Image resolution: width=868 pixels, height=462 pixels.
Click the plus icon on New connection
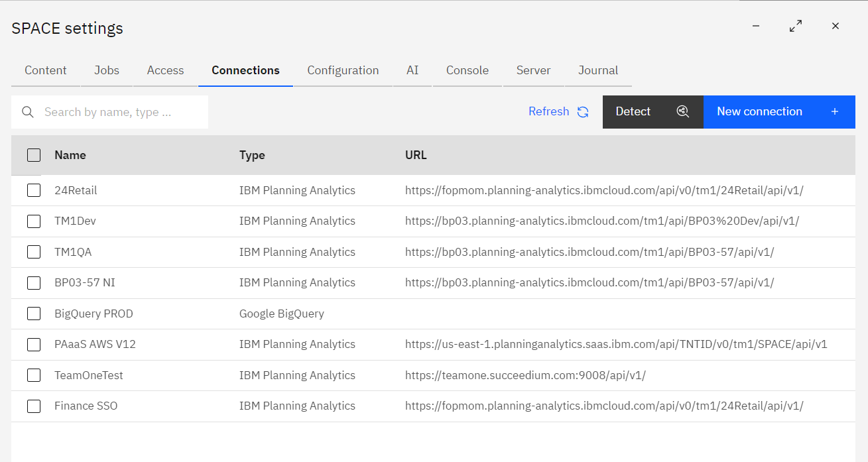pos(835,111)
